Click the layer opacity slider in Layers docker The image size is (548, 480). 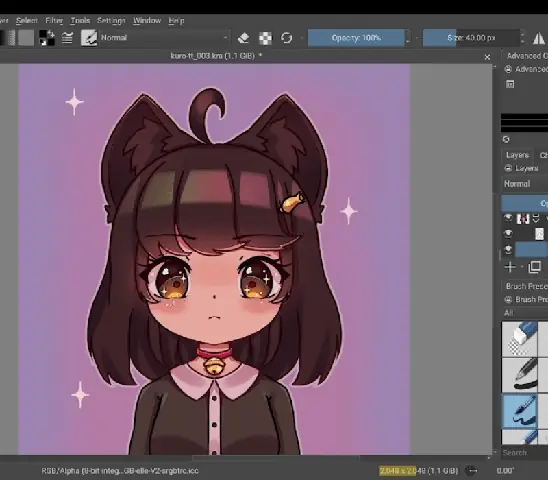click(x=525, y=203)
